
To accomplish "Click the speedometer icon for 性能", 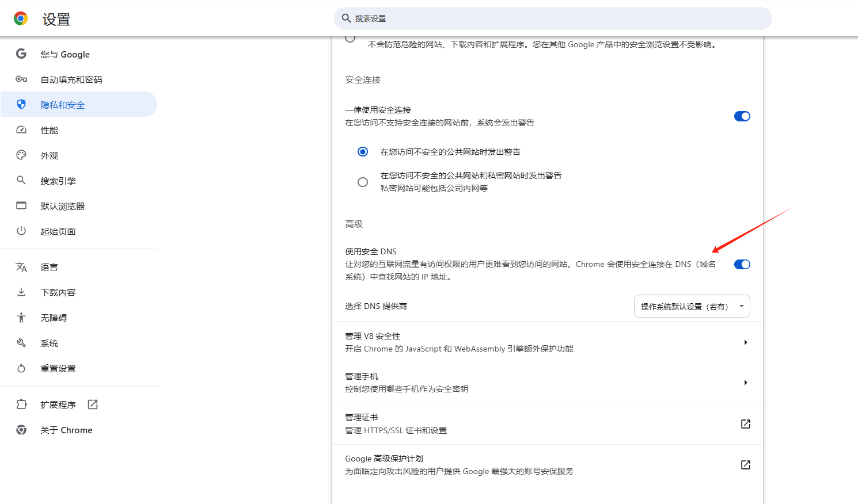I will point(21,130).
